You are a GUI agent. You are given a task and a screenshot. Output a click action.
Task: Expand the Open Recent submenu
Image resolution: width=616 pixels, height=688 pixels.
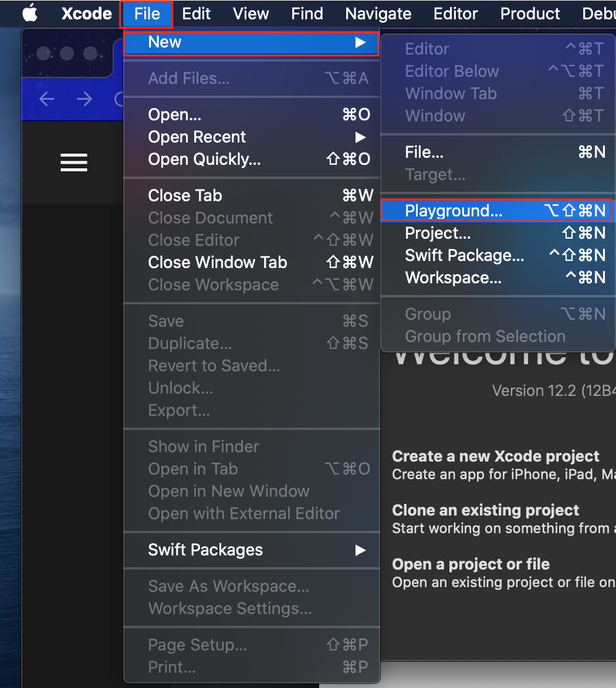coord(252,137)
